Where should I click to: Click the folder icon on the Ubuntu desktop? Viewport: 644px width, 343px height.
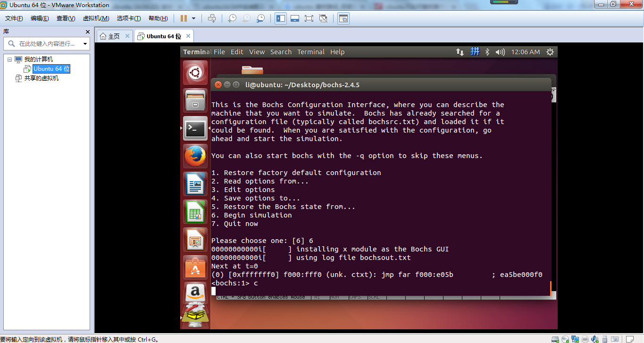[252, 70]
